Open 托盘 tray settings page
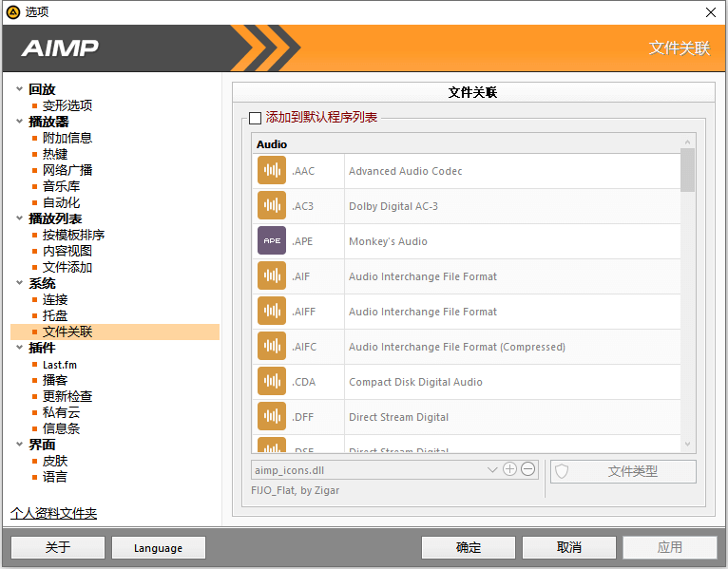The height and width of the screenshot is (569, 728). tap(55, 315)
